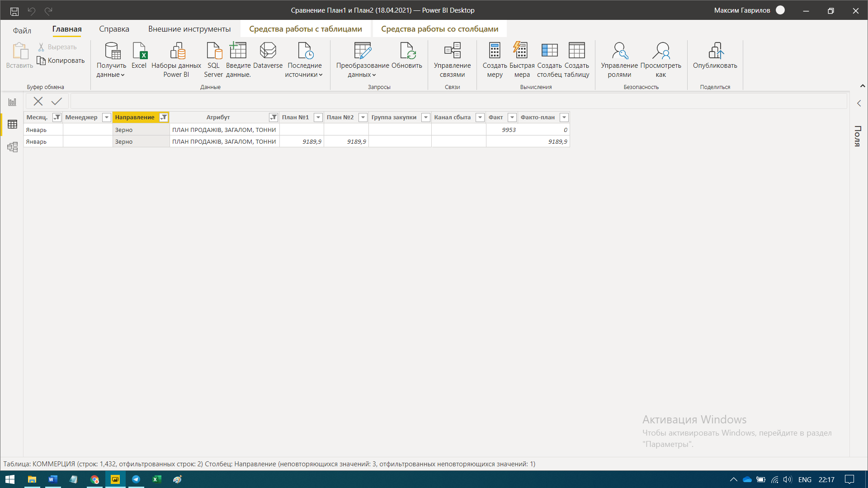Image resolution: width=868 pixels, height=488 pixels.
Task: Click the Копировать copy button
Action: pyautogui.click(x=61, y=61)
